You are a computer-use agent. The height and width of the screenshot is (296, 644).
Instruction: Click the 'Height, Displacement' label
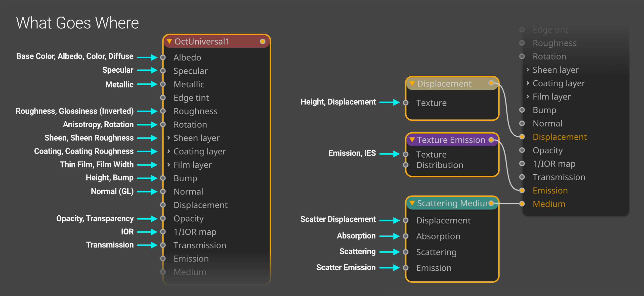(338, 102)
